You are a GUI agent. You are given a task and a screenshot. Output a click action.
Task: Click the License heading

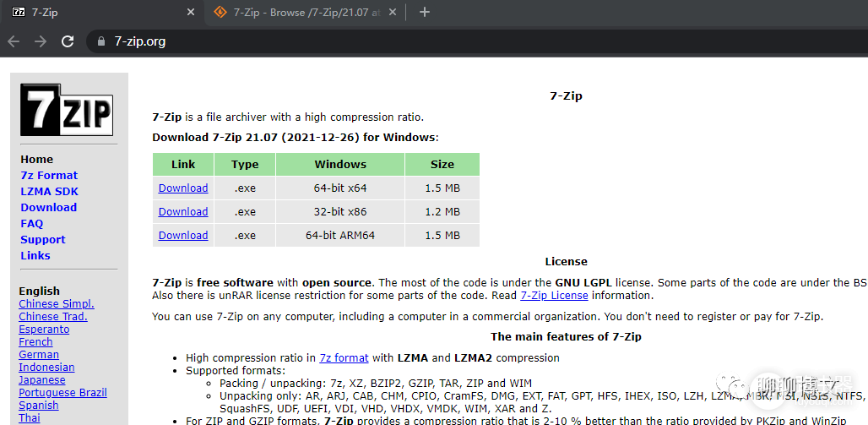click(566, 262)
